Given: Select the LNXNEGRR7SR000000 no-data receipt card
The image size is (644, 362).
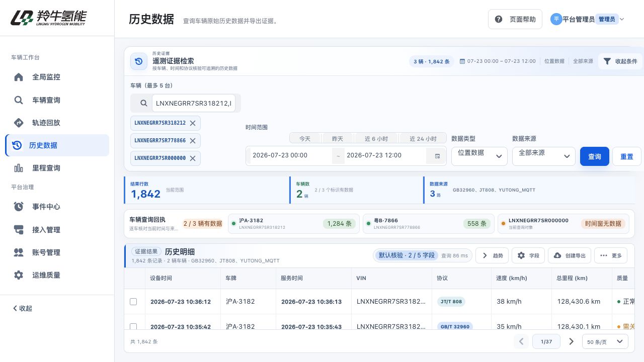Looking at the screenshot, I should [563, 224].
